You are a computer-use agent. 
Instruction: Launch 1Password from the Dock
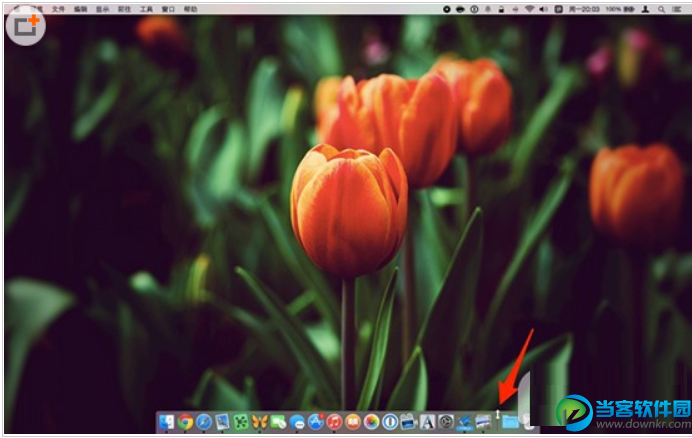tap(390, 422)
